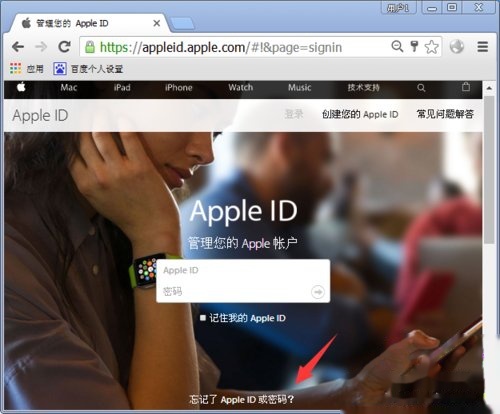Click the bookmark star icon
The width and height of the screenshot is (500, 414).
point(431,47)
